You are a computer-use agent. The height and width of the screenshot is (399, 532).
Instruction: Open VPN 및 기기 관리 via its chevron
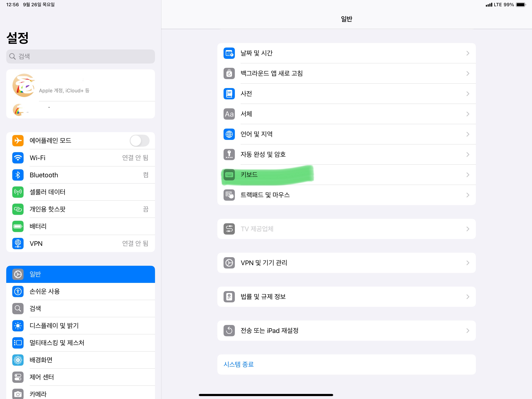(468, 263)
